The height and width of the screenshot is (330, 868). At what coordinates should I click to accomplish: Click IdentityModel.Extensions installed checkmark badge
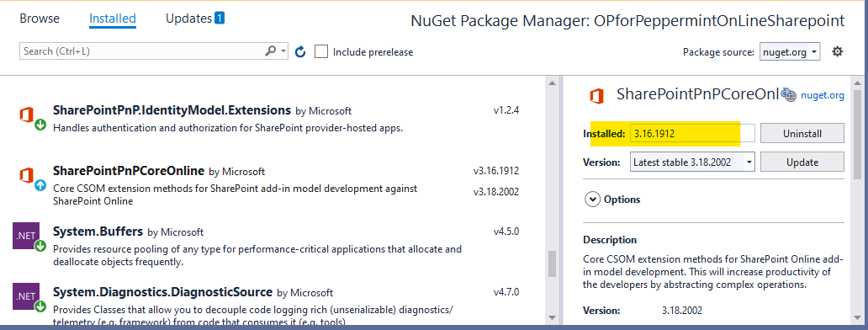(40, 125)
